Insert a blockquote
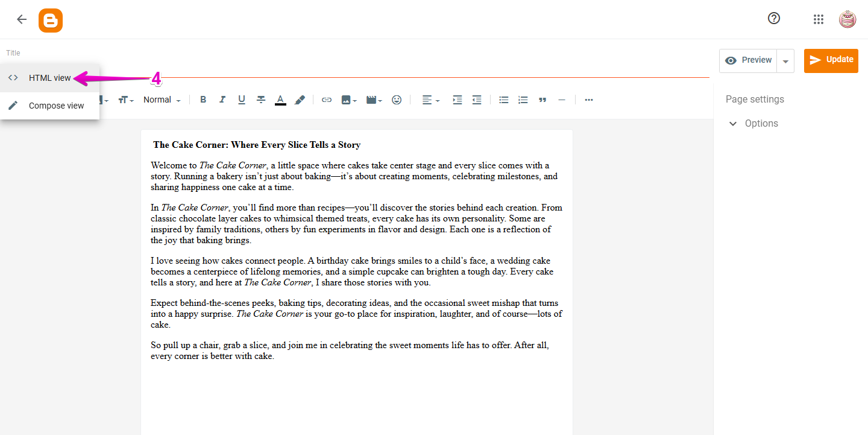868x435 pixels. click(x=542, y=100)
